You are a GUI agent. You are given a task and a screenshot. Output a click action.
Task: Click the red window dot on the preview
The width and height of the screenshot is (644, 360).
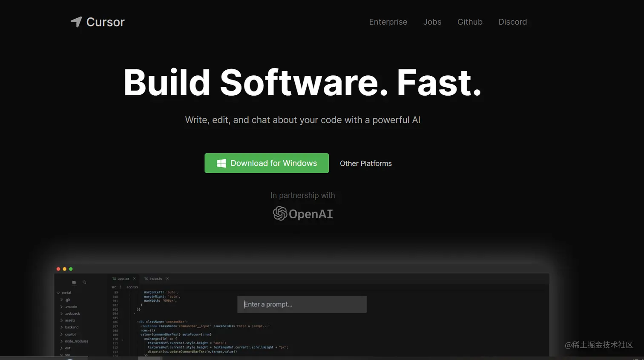point(58,269)
